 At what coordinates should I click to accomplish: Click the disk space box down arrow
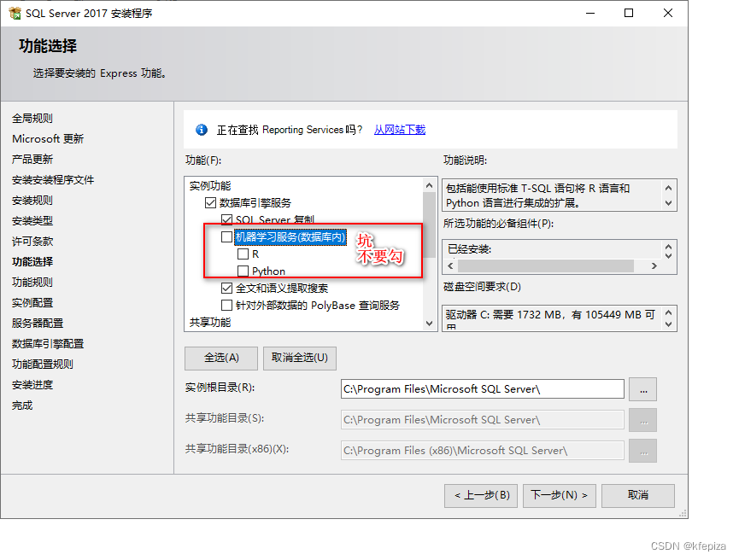(x=668, y=324)
